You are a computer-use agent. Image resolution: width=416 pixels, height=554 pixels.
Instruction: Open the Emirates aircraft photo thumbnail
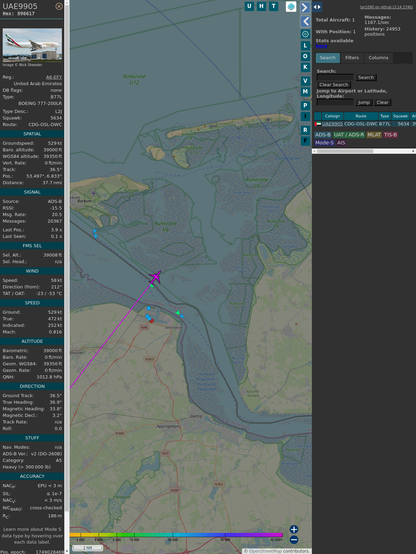(32, 45)
